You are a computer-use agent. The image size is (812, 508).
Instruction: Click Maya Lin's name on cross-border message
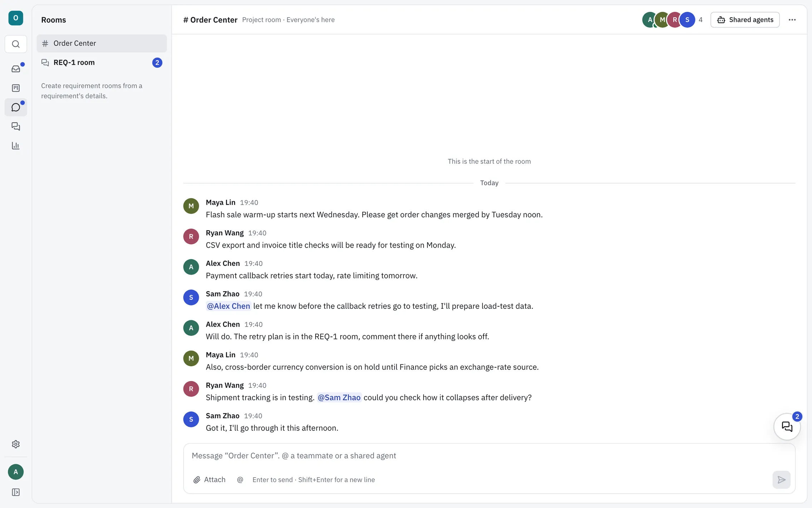[x=221, y=355]
